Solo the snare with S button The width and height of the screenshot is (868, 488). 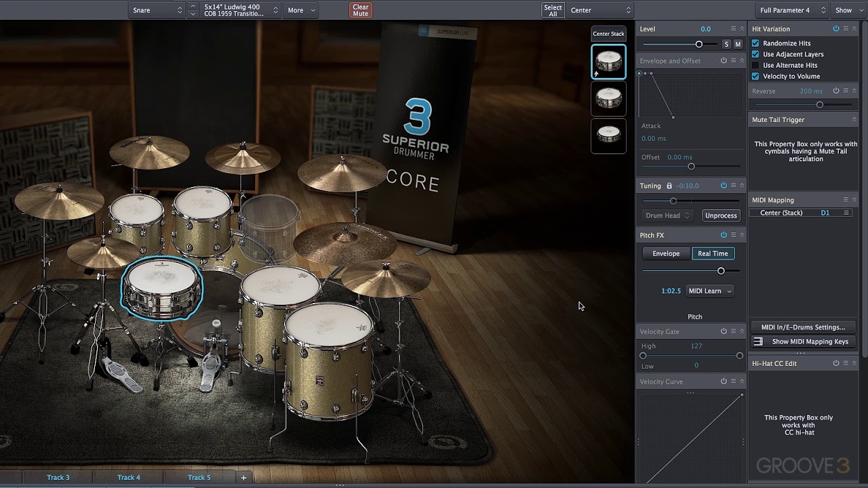click(726, 44)
